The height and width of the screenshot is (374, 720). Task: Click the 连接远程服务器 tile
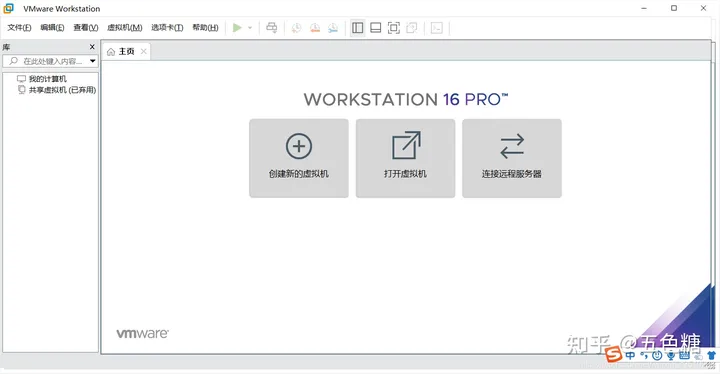512,159
